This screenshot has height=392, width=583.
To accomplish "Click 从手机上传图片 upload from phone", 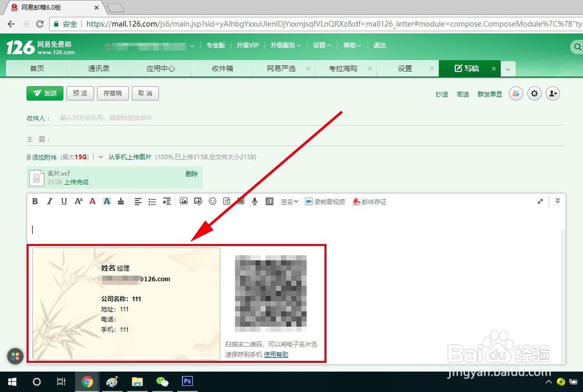I will pos(130,157).
